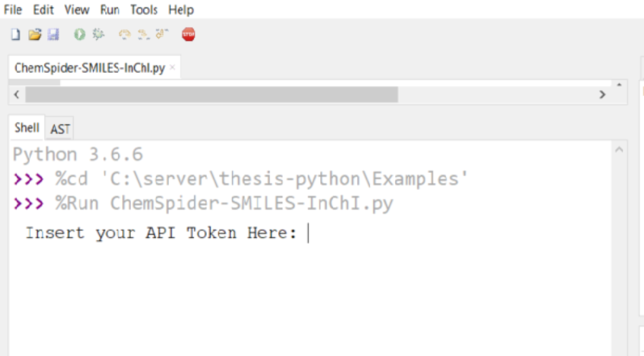Open the Edit menu

point(43,10)
